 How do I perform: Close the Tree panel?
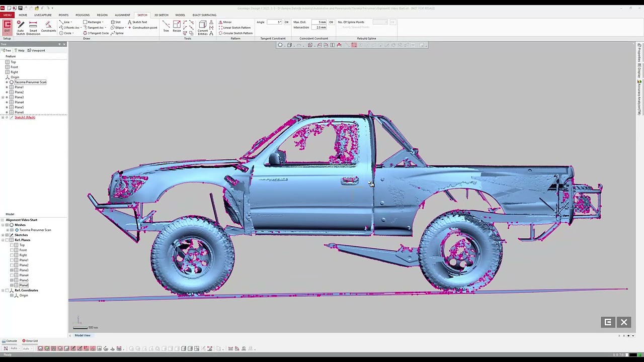pos(64,44)
